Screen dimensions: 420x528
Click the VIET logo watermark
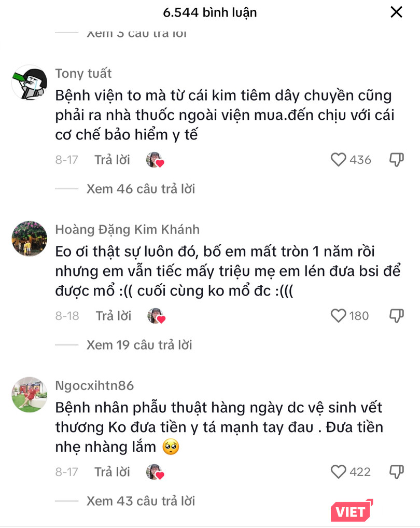point(350,510)
